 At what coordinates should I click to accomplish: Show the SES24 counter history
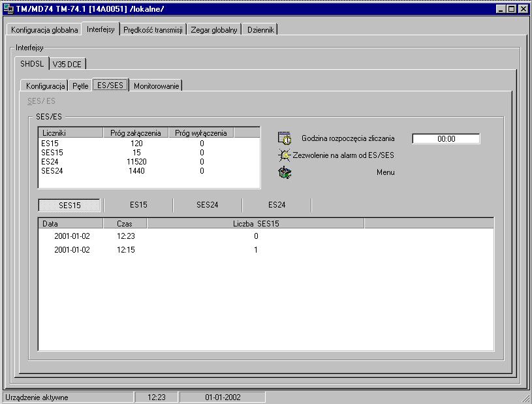208,205
